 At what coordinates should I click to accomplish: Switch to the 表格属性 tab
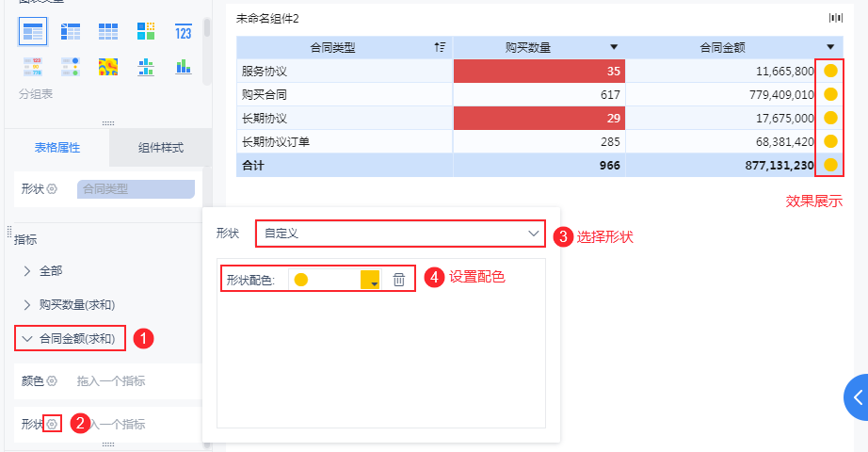(57, 147)
